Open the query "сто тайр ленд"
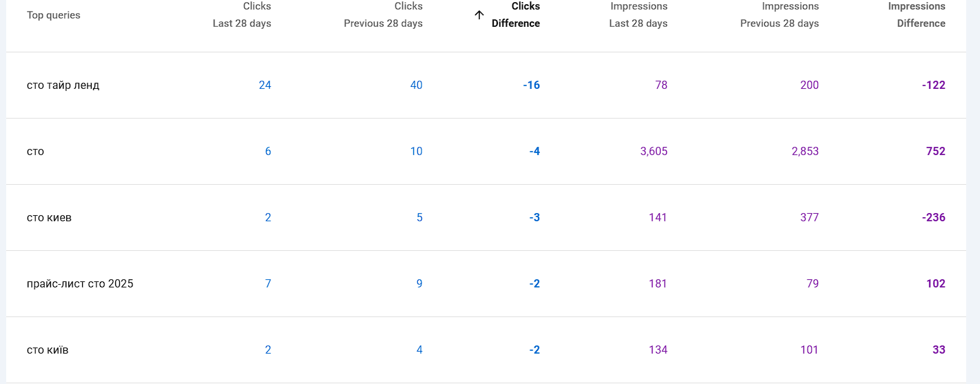Viewport: 980px width, 384px height. point(63,85)
